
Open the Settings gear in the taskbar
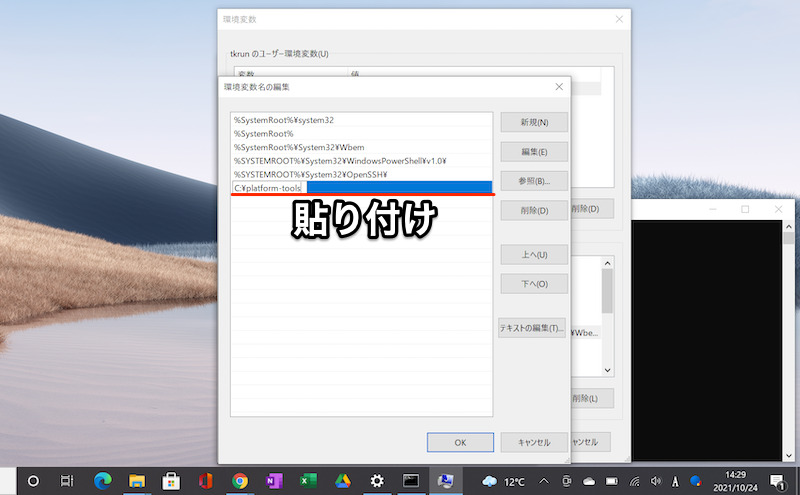tap(377, 481)
